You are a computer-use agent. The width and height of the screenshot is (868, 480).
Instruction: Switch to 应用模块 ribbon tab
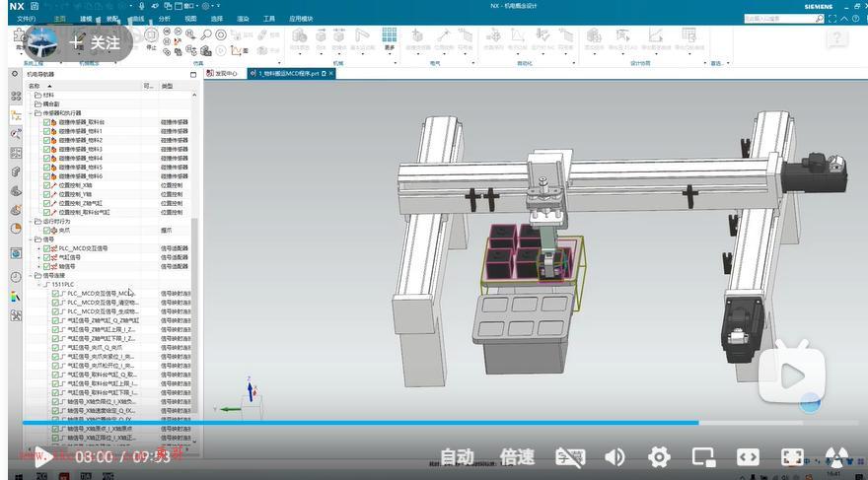pos(301,19)
